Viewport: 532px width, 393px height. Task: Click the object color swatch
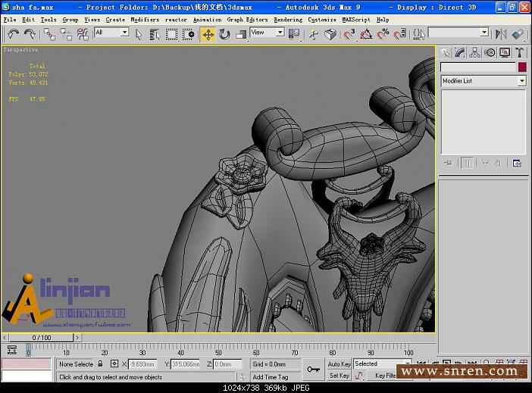(521, 67)
